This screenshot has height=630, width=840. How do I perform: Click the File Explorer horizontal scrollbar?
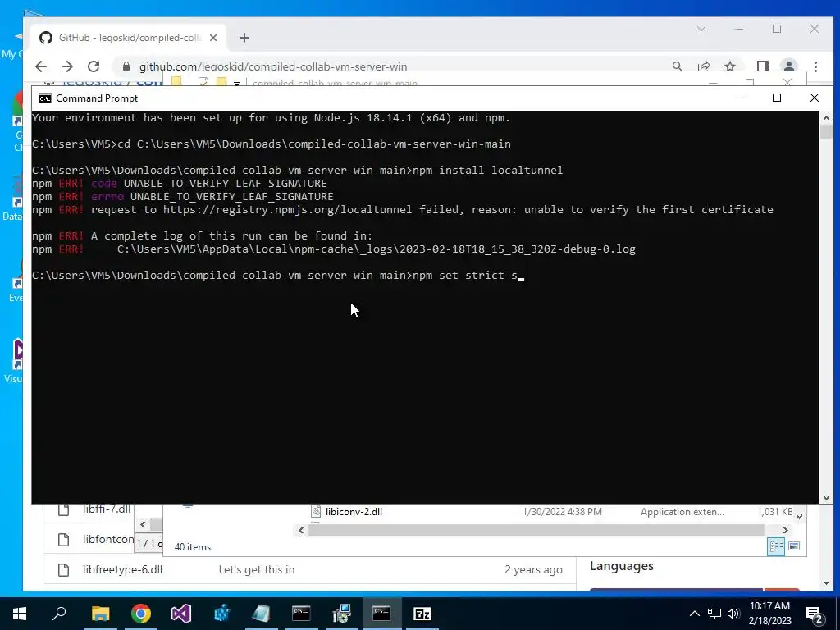536,531
